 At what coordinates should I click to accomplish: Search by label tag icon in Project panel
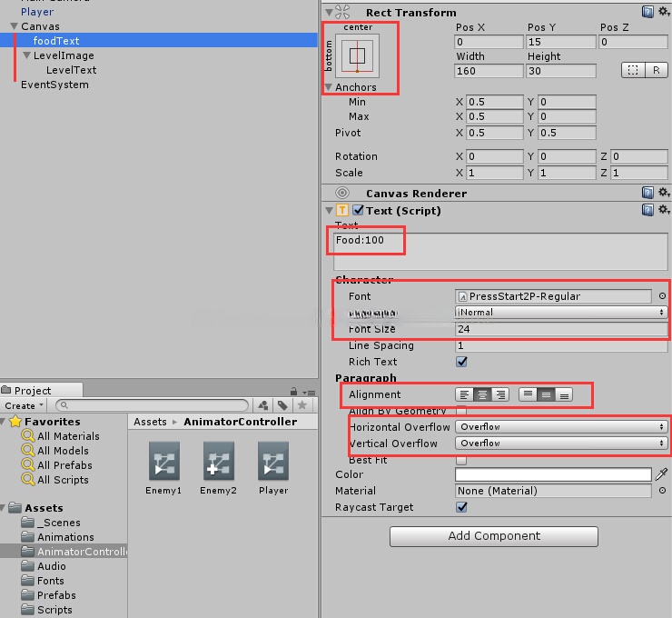point(282,405)
